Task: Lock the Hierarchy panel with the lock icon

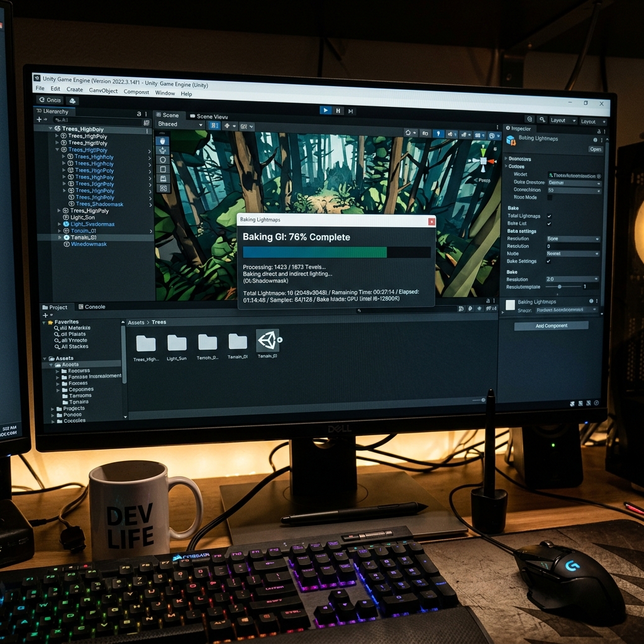Action: 139,114
